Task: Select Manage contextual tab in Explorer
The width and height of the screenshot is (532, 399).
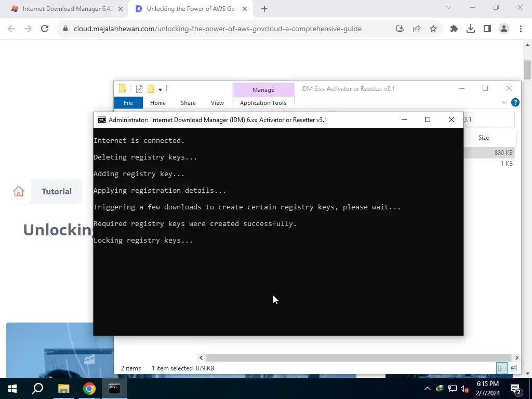Action: point(263,90)
